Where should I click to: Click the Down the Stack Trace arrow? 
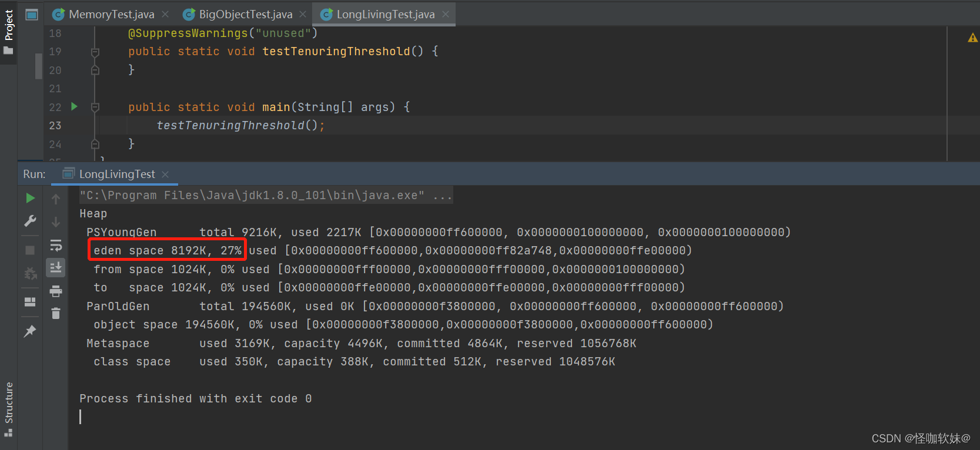(x=56, y=222)
